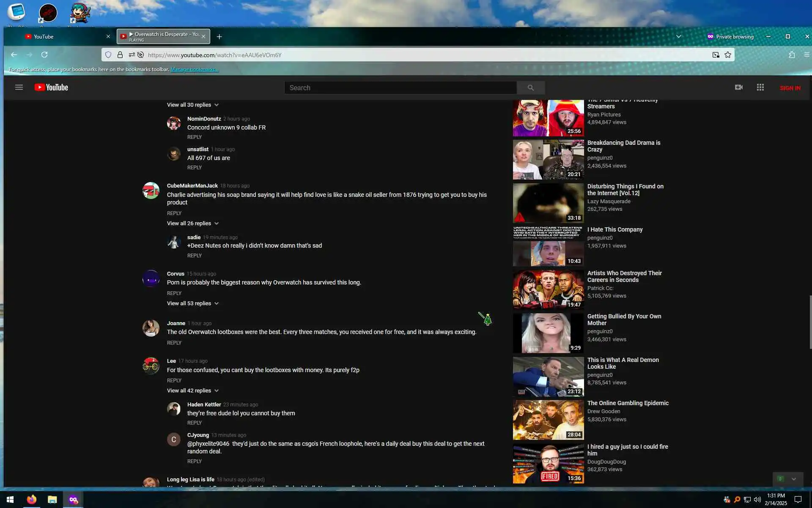The height and width of the screenshot is (508, 812).
Task: Open the YouTube apps grid icon
Action: [x=760, y=87]
